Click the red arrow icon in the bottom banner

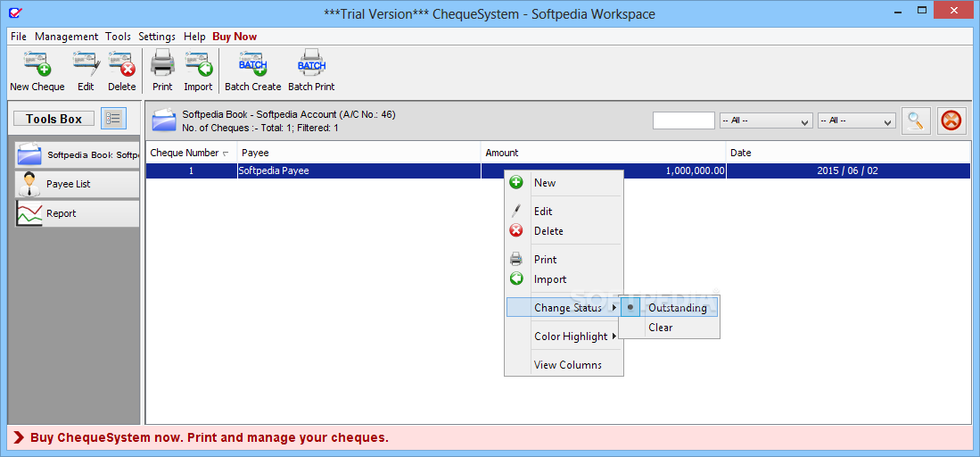coord(19,437)
